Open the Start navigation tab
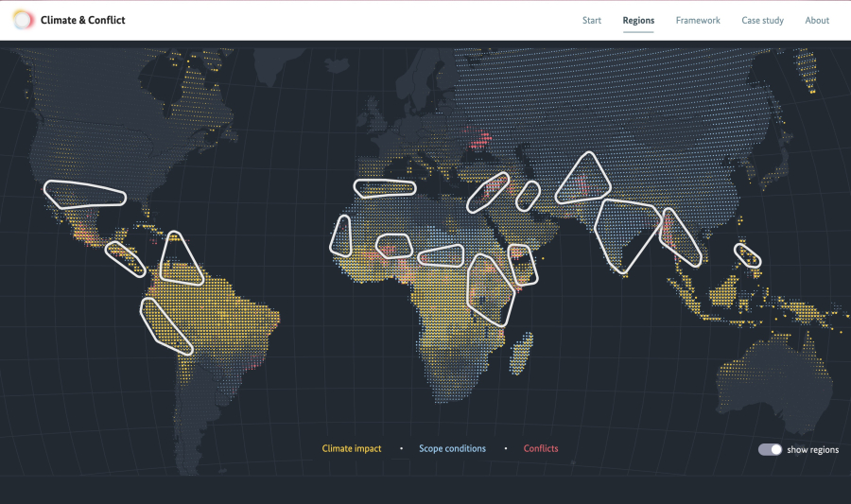Screen dimensions: 851x504 [592, 20]
